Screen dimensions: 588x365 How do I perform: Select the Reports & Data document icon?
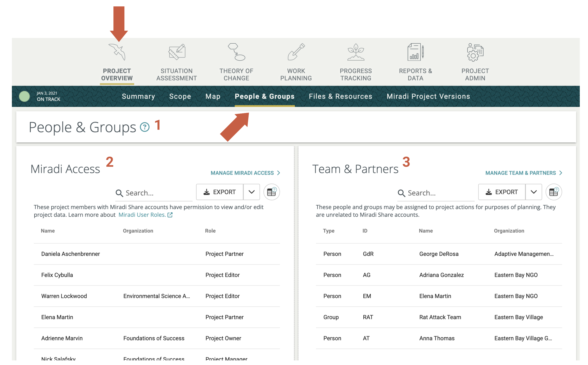pyautogui.click(x=415, y=51)
